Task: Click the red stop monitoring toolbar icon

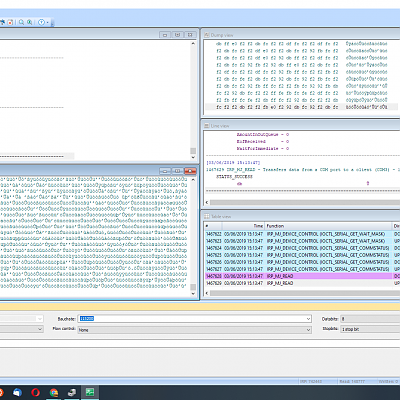Action: pos(10,22)
